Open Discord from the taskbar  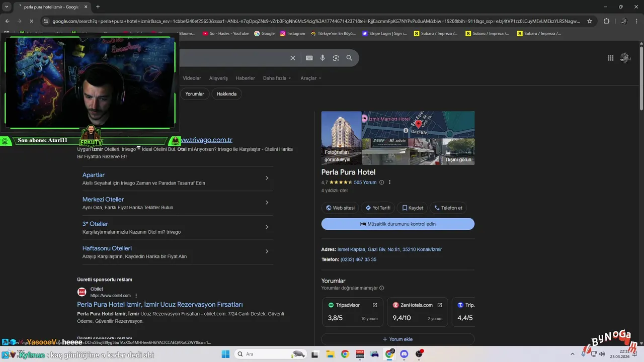404,354
